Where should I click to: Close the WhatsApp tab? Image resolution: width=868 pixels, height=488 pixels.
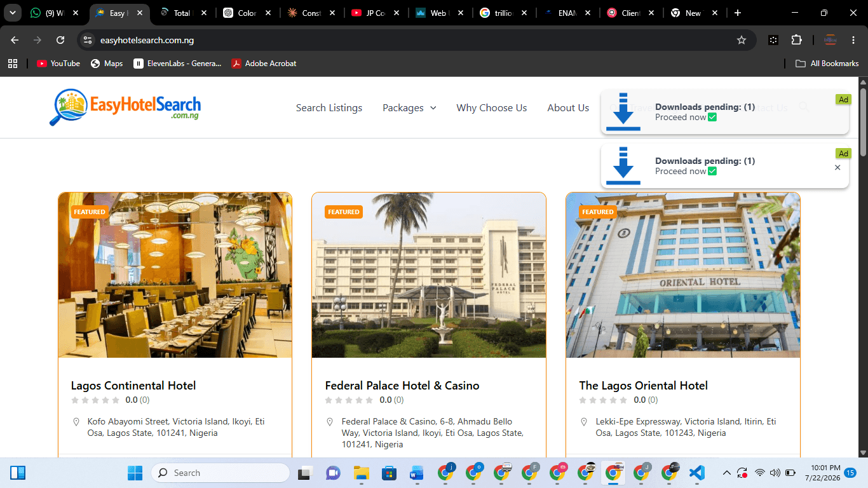(x=76, y=13)
